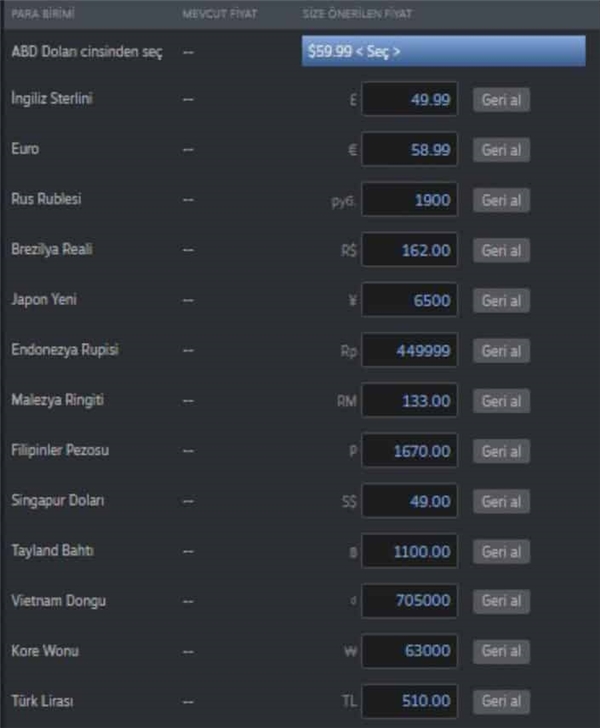
Task: Revert the Filipinler Pezosu price
Action: pos(501,451)
